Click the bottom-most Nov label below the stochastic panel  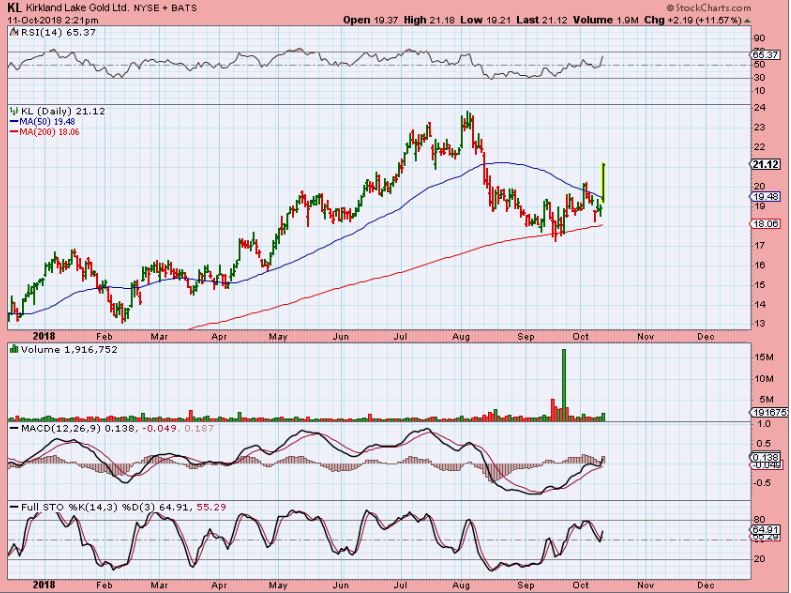(645, 585)
